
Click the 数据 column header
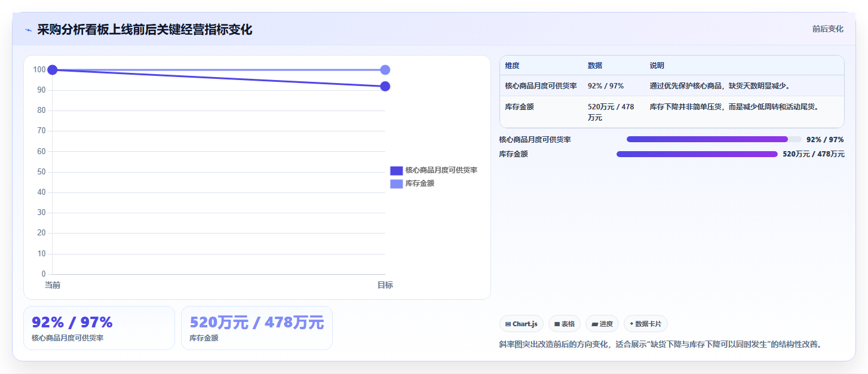(595, 66)
